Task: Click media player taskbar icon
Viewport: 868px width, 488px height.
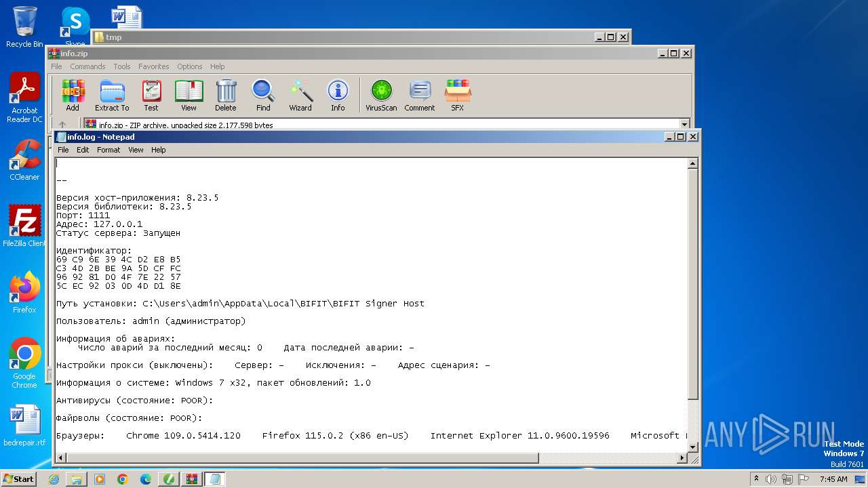Action: click(100, 479)
